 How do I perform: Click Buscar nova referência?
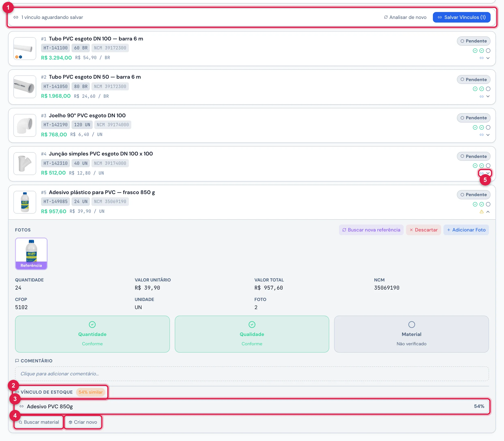coord(371,230)
